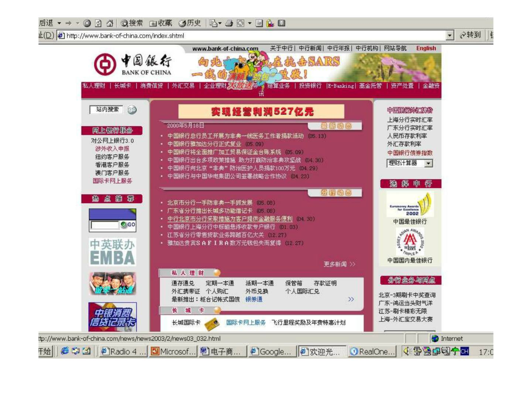Screen dimensions: 532x399
Task: Select the 基金托管 navigation menu item
Action: (370, 86)
